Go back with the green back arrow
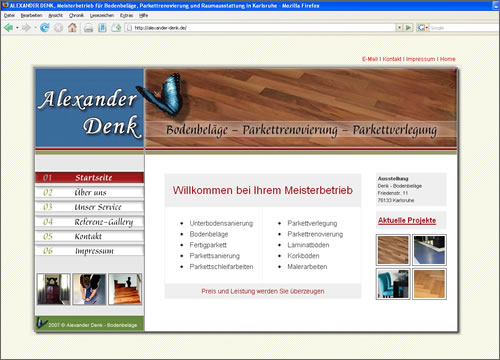Screen dimensions: 500x360 point(8,28)
